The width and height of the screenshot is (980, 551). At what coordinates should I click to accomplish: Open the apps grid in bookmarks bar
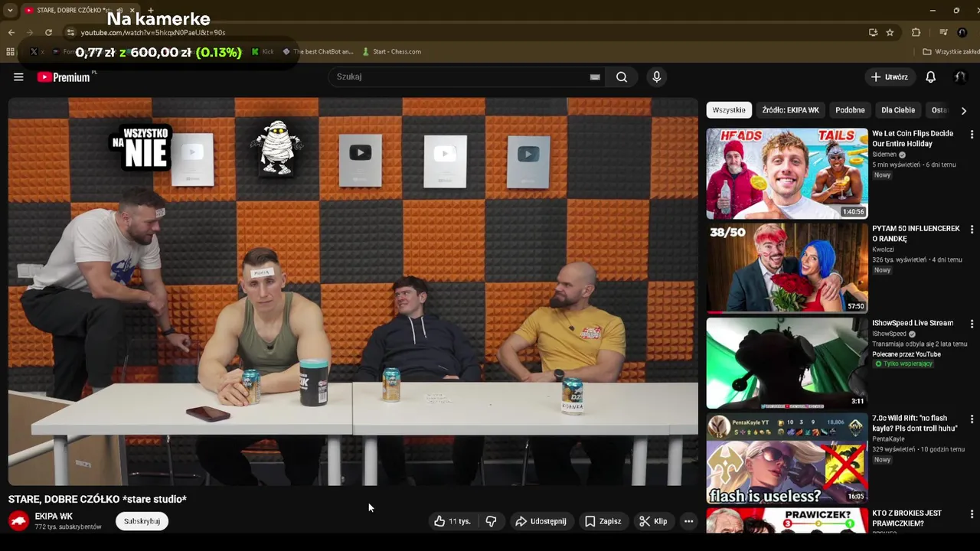coord(10,51)
